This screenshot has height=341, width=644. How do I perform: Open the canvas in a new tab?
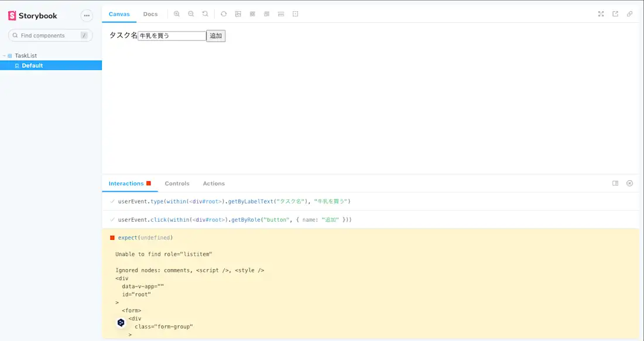[x=615, y=13]
